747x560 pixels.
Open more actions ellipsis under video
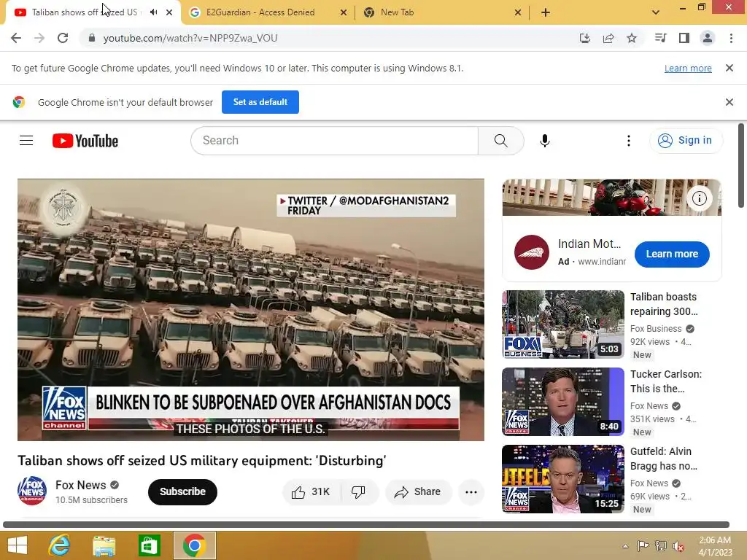pyautogui.click(x=471, y=492)
